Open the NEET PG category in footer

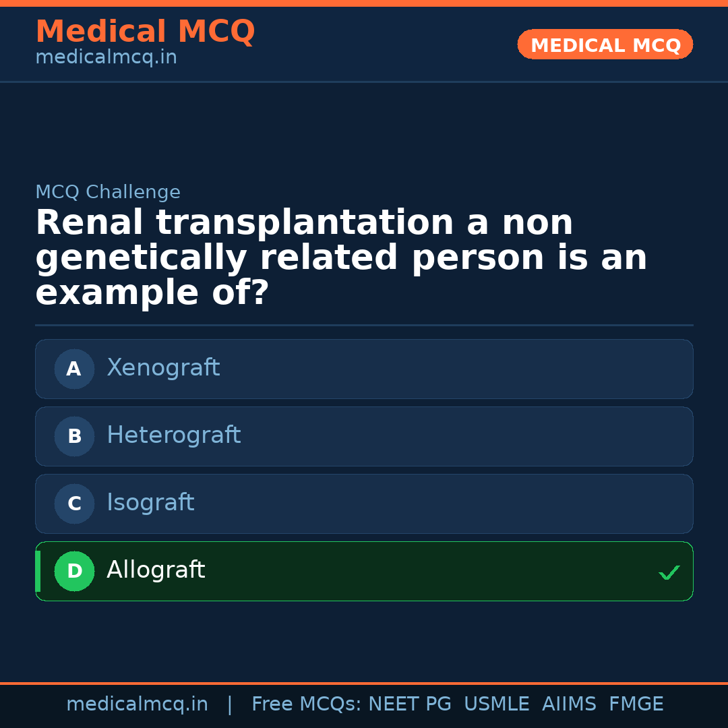tap(409, 703)
